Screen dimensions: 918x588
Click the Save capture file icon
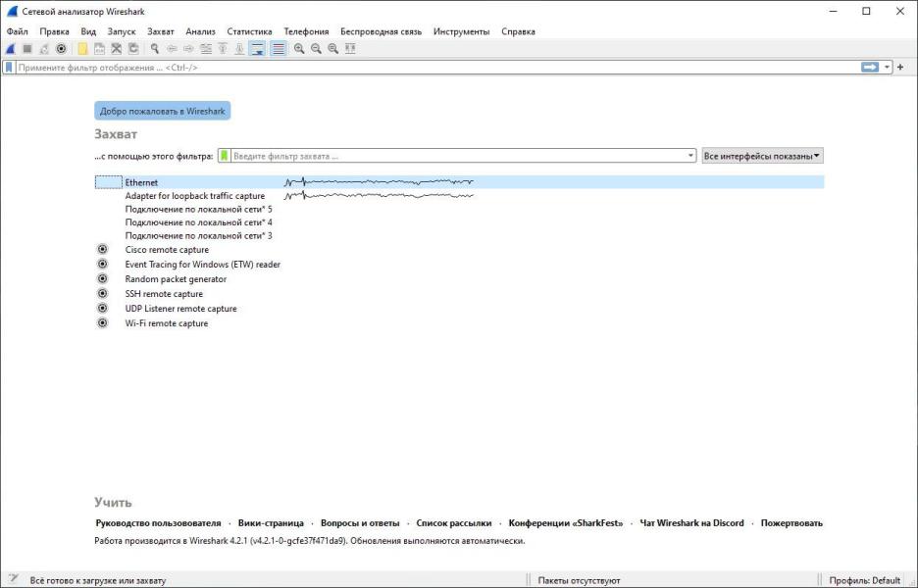pyautogui.click(x=99, y=49)
